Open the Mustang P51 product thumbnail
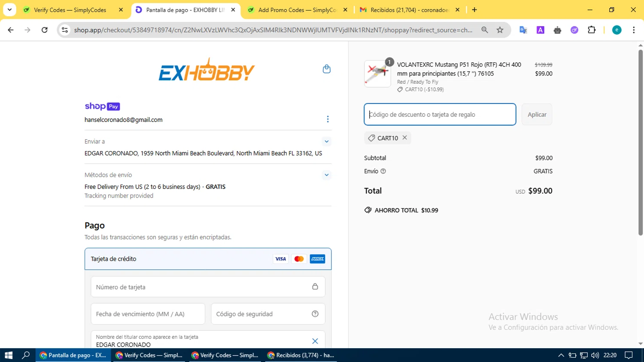The height and width of the screenshot is (362, 644). (377, 73)
